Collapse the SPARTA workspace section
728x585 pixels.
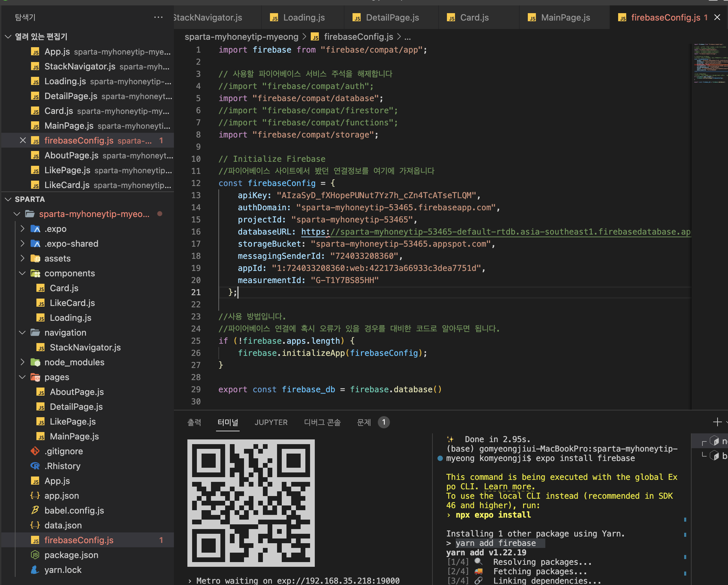[x=8, y=199]
